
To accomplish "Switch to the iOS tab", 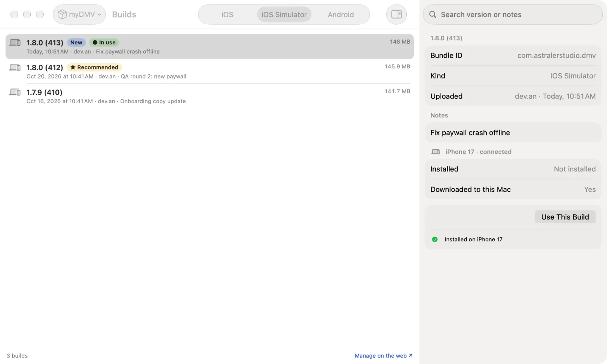I will coord(227,14).
